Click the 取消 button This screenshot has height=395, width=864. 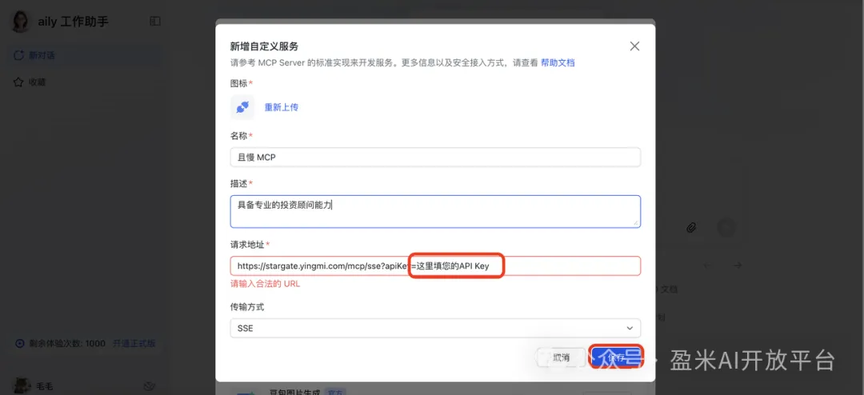(561, 357)
